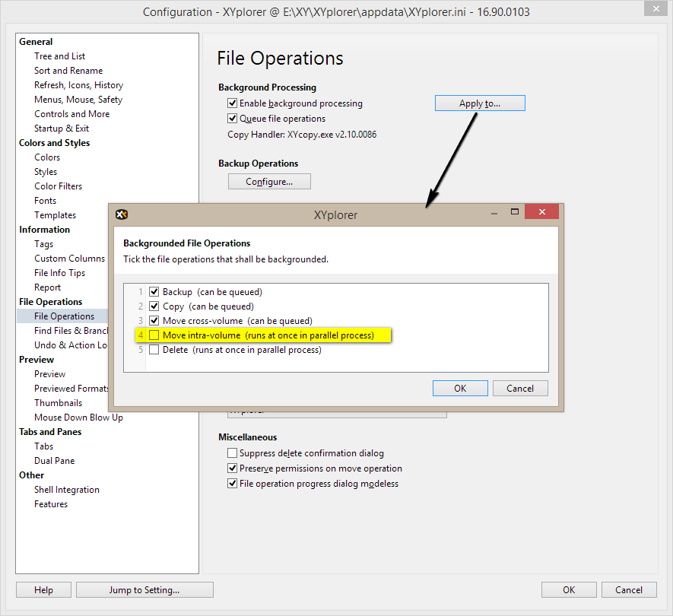673x616 pixels.
Task: Tick the Delete background operation checkbox
Action: (154, 350)
